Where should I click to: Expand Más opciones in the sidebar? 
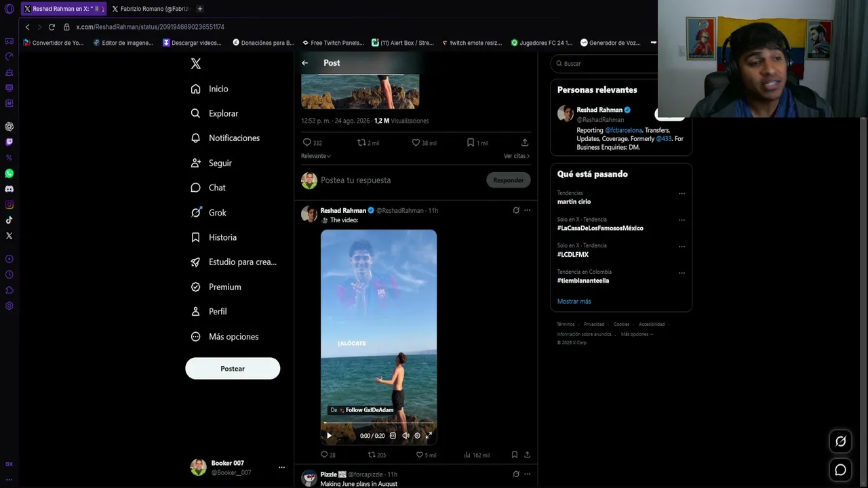tap(225, 337)
